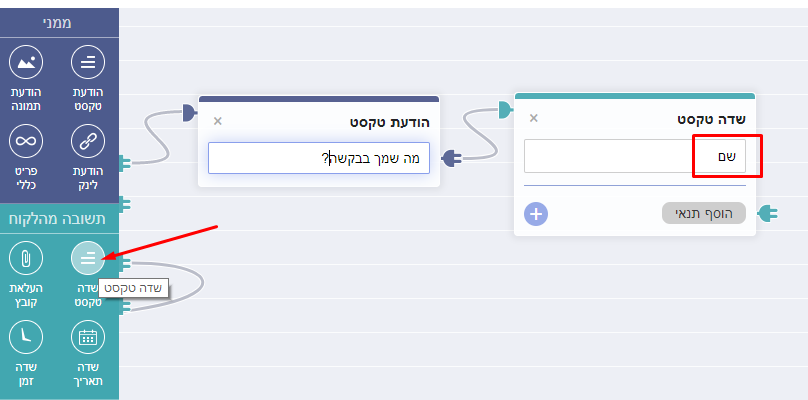Click the תשובה מהלקוח sidebar section header
808x400 pixels.
click(x=59, y=219)
